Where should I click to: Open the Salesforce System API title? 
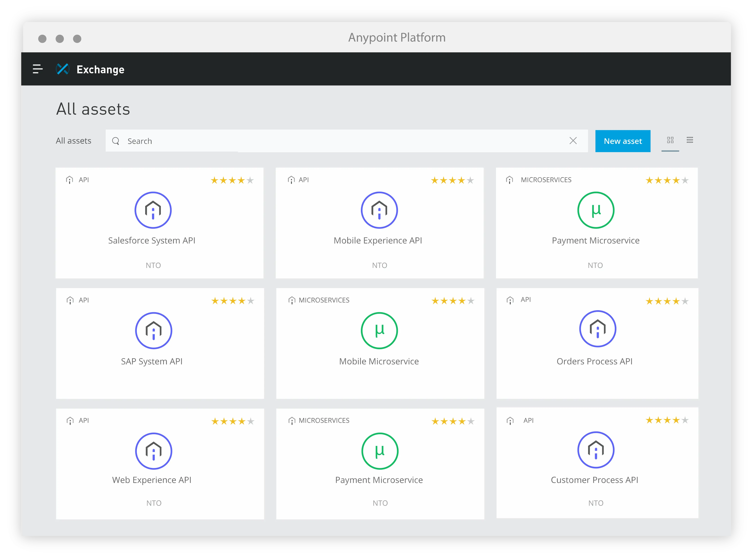152,241
